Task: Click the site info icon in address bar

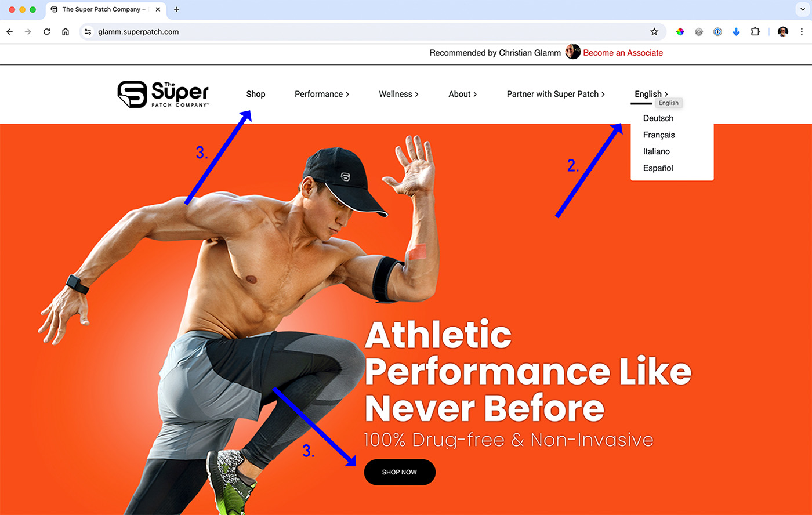Action: coord(88,32)
